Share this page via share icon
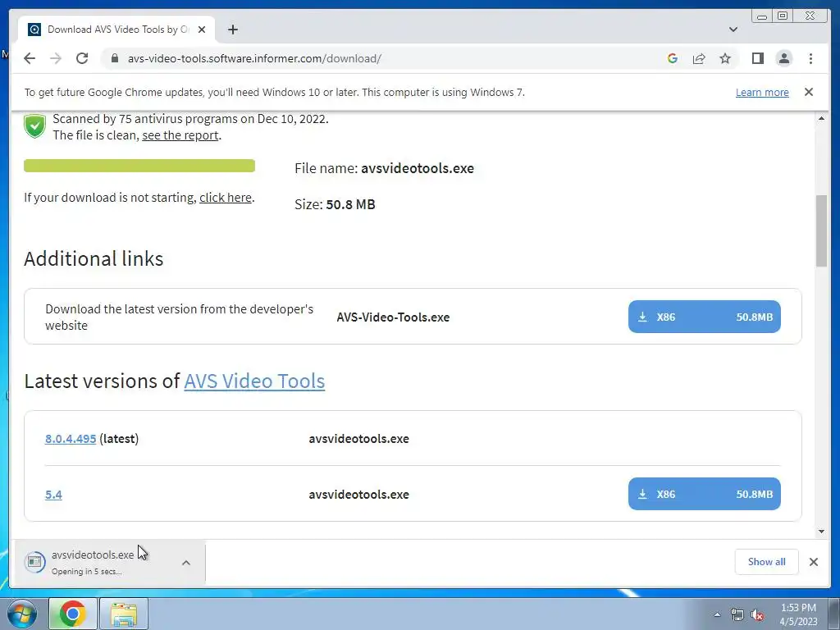 point(699,58)
